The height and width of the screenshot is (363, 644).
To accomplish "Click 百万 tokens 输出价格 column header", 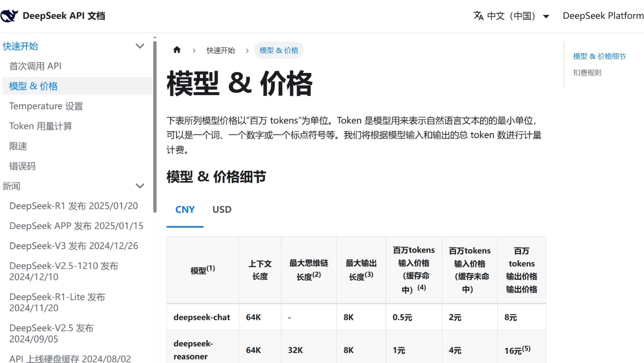I will tap(522, 270).
